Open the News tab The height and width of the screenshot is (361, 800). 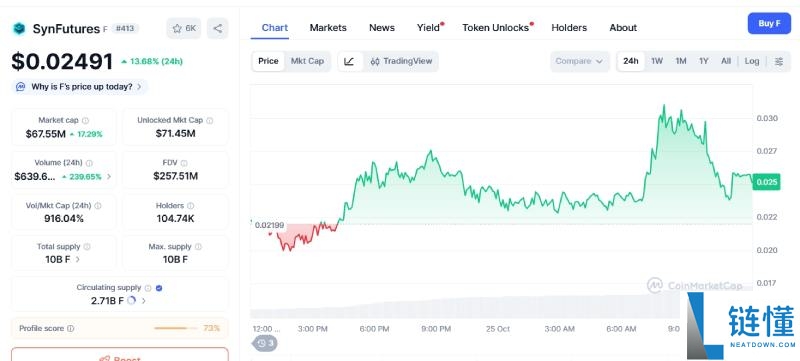click(x=382, y=28)
